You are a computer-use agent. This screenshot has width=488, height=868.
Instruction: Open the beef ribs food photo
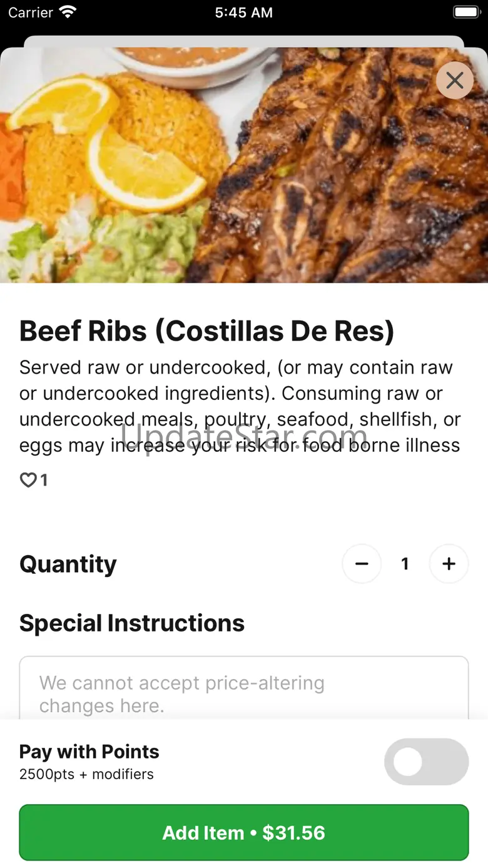click(244, 165)
